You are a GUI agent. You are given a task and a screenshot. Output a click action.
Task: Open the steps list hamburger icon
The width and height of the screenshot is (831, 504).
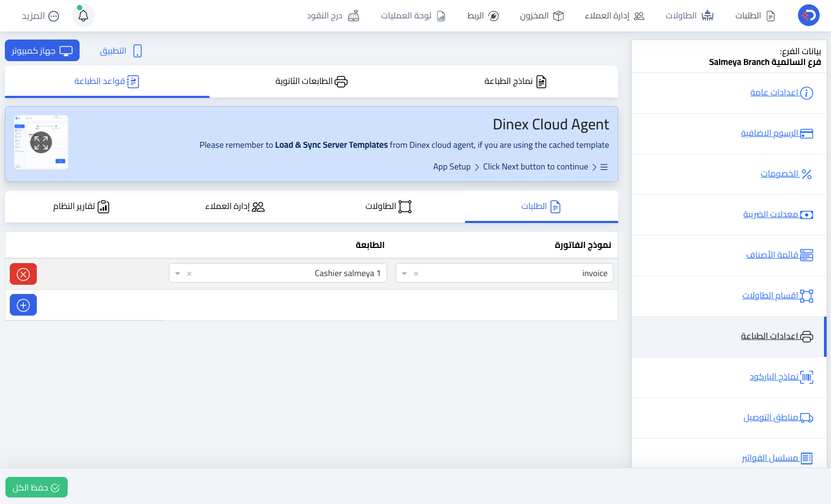tap(604, 167)
